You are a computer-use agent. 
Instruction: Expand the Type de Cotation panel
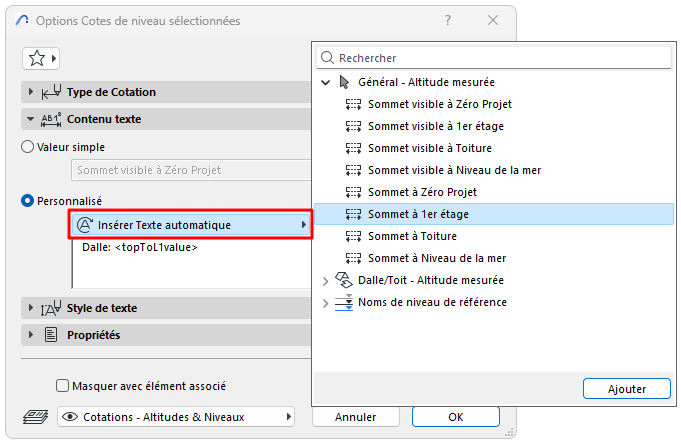30,92
